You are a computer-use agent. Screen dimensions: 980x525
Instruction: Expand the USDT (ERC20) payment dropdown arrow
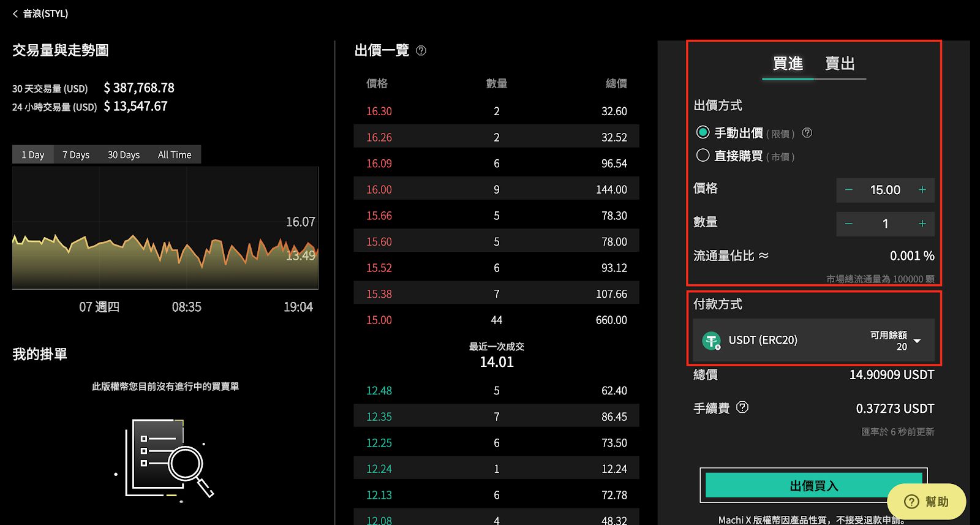(917, 341)
